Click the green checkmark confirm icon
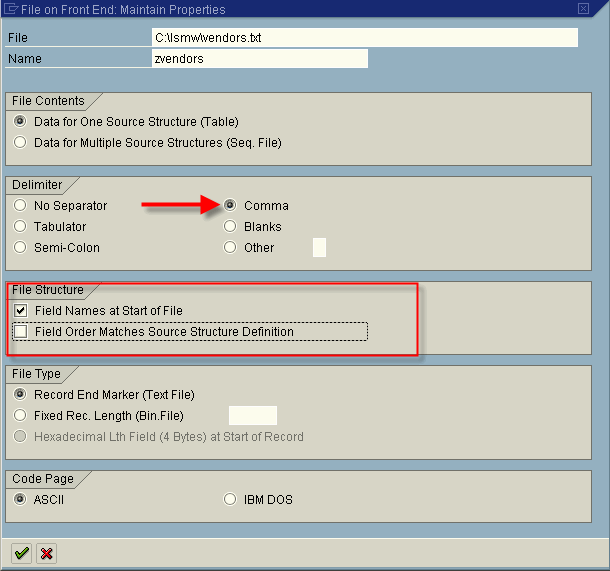The image size is (610, 571). 21,553
